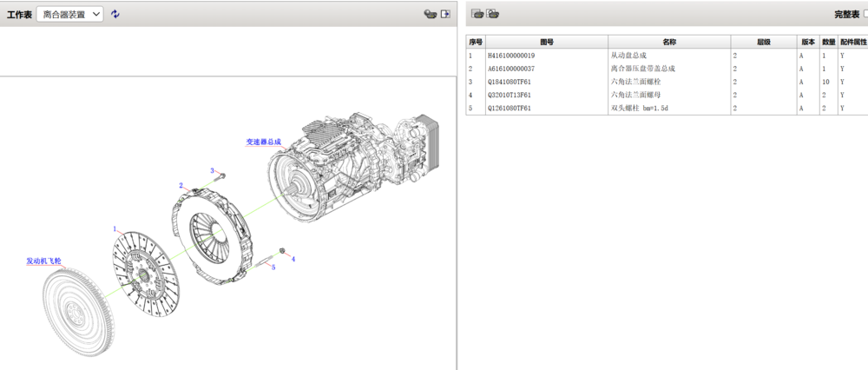This screenshot has width=868, height=370.
Task: Click the blue refresh arrows icon
Action: (x=115, y=14)
